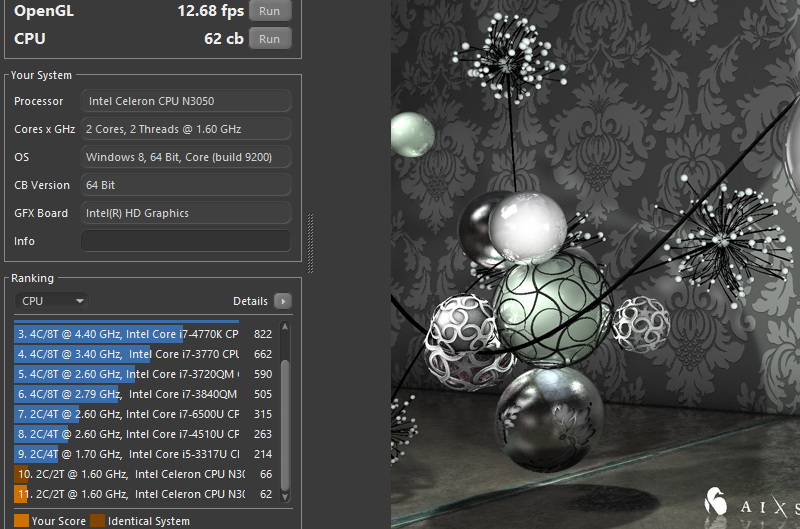Click the Identical System brown legend swatch

pyautogui.click(x=97, y=521)
